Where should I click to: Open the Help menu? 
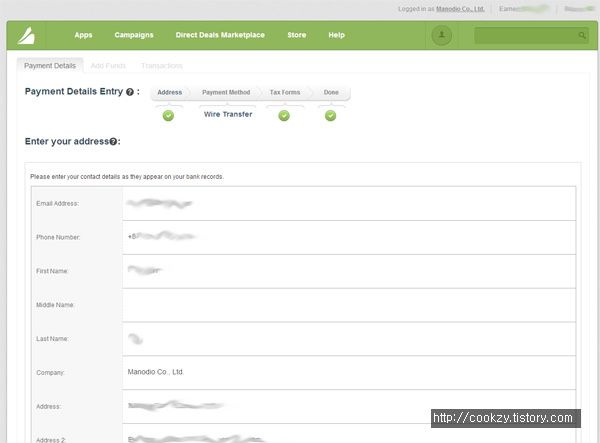pyautogui.click(x=337, y=35)
